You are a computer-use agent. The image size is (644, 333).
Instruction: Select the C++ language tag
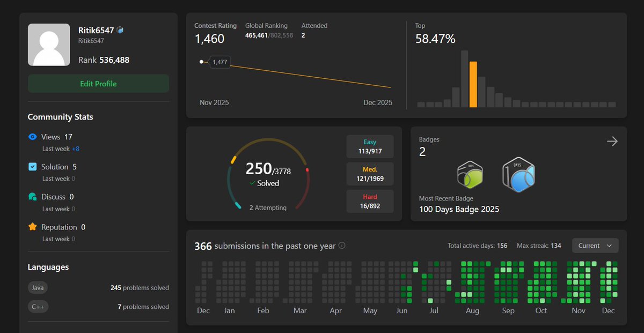[x=38, y=307]
